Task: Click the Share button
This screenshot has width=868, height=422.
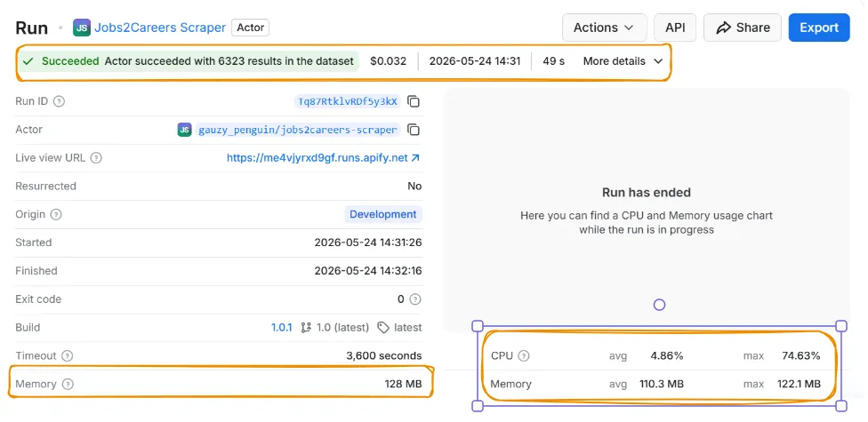Action: point(743,28)
